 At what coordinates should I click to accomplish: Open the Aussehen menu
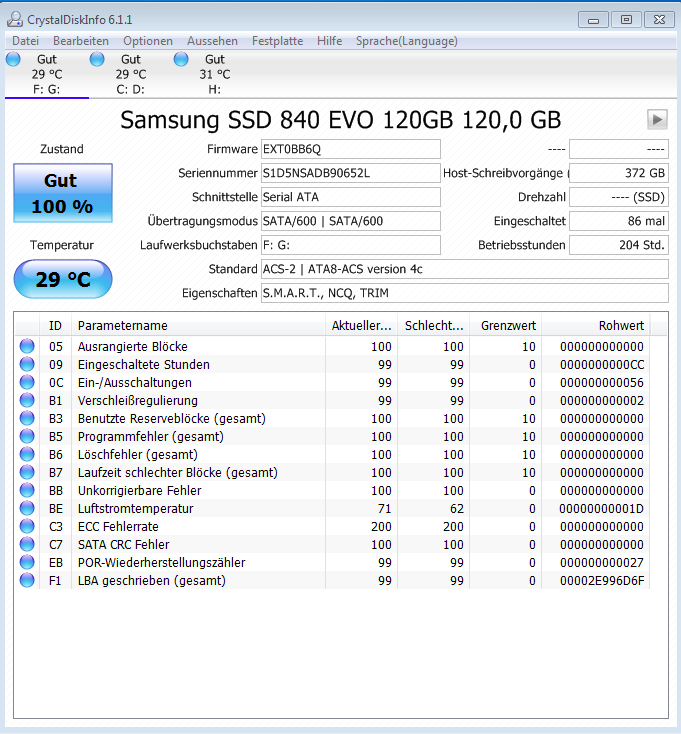[212, 41]
